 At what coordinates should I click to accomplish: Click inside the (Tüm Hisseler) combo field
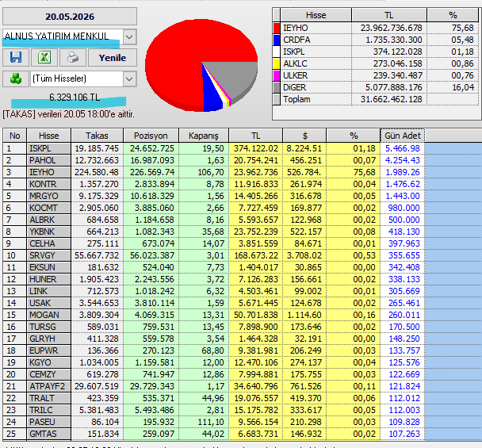(77, 79)
